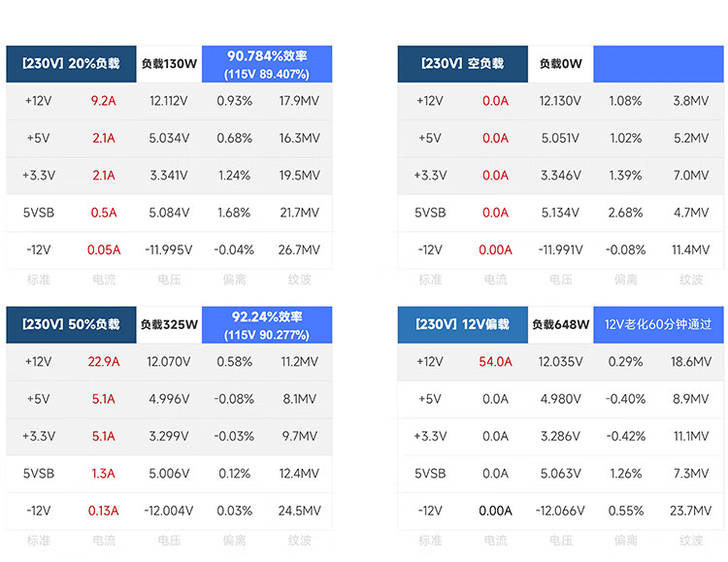Click the 12V老化60分钟通过 header cell

658,324
